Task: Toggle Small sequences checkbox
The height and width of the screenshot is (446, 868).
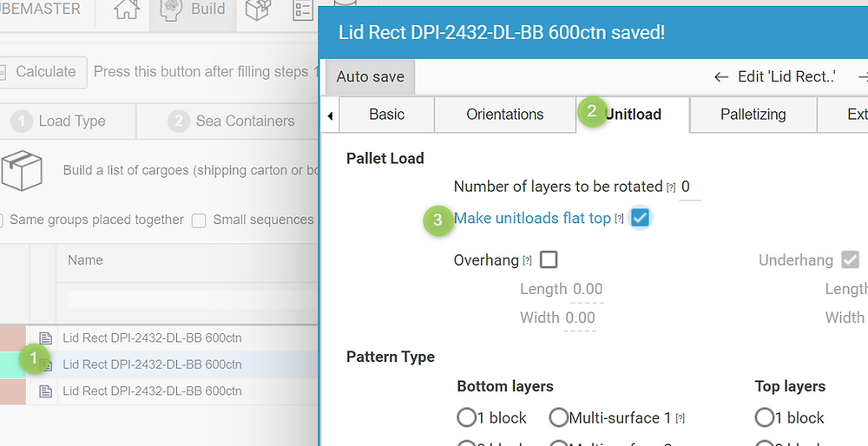Action: tap(199, 220)
